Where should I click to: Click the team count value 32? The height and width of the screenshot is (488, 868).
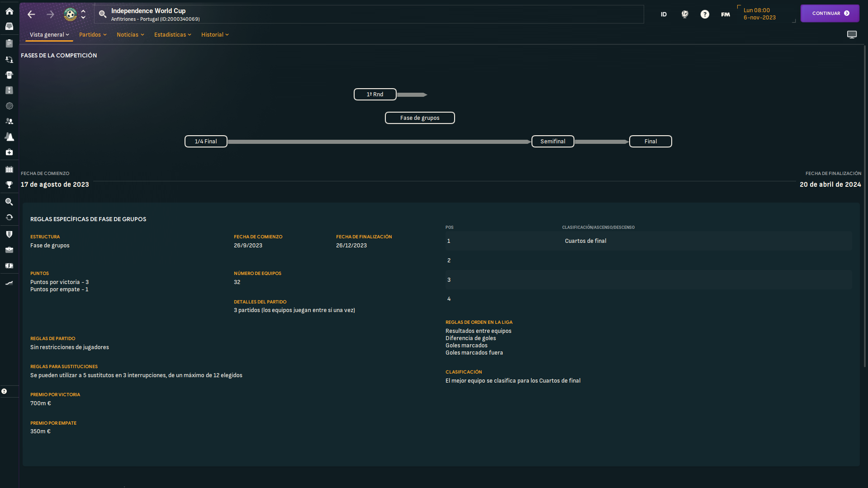click(237, 282)
